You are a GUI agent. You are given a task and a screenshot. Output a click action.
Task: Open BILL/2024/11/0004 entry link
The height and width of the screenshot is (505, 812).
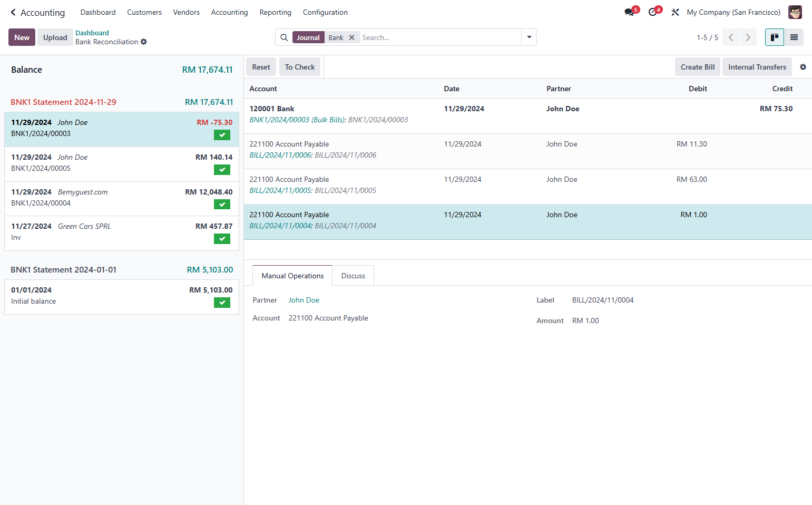tap(281, 226)
